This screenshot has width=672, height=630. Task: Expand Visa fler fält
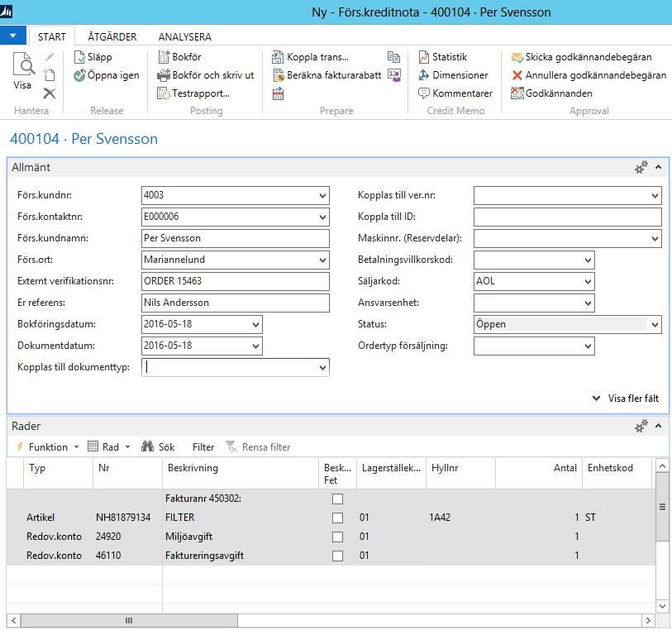pos(626,399)
